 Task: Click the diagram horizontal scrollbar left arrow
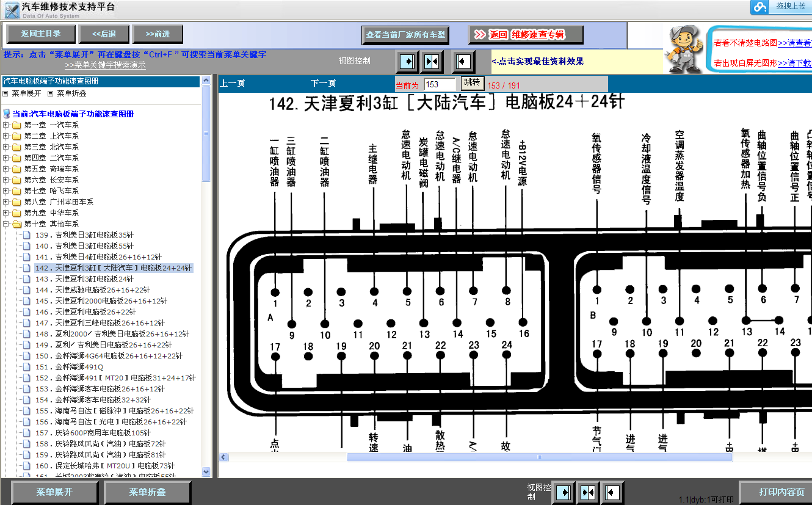pos(223,457)
